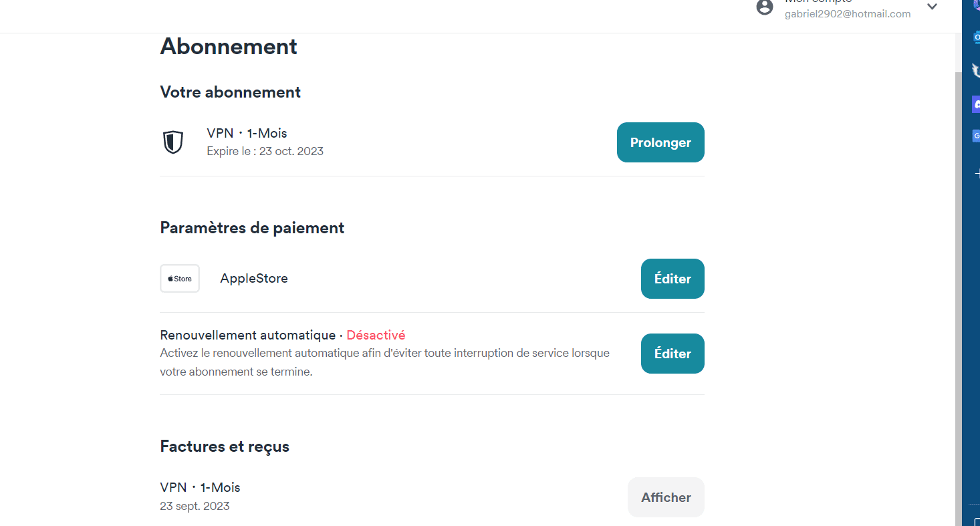Click the Expire le 23 oct. 2023 text
Image resolution: width=980 pixels, height=526 pixels.
265,151
